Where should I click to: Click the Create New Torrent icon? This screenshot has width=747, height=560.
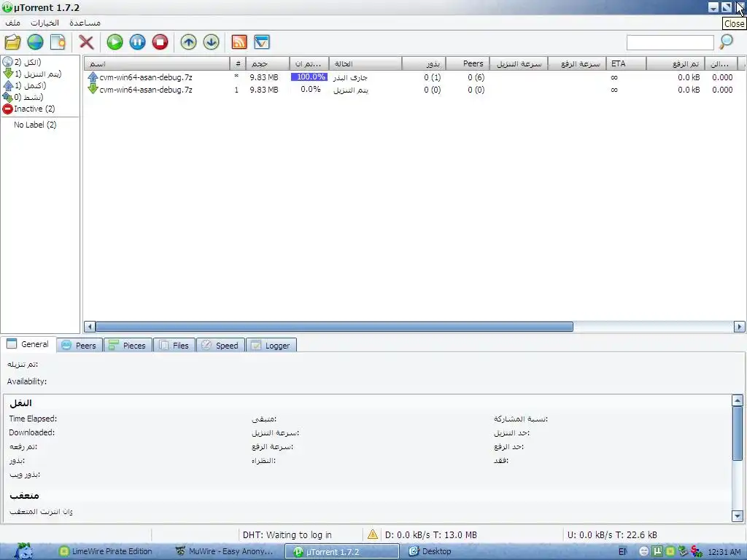point(58,42)
